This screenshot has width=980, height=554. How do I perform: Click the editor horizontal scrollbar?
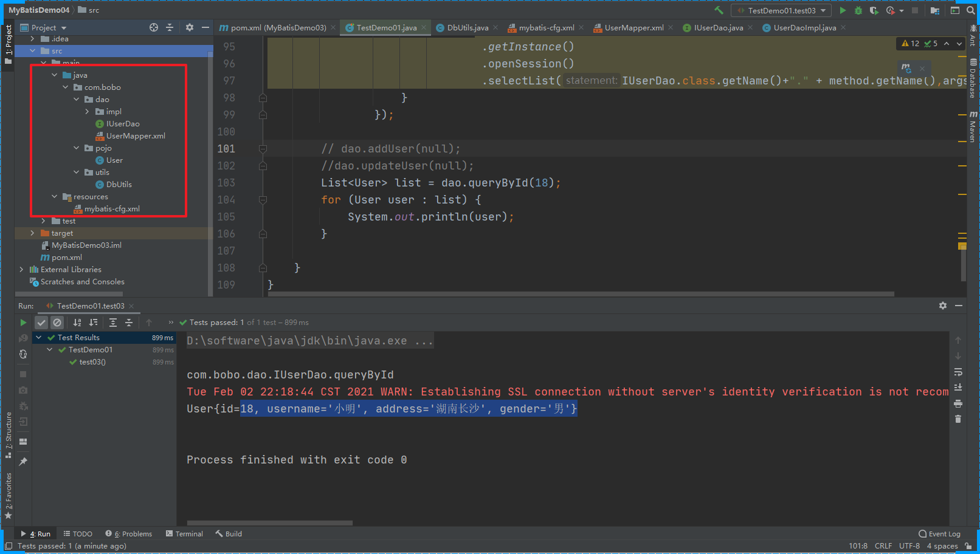coord(581,294)
